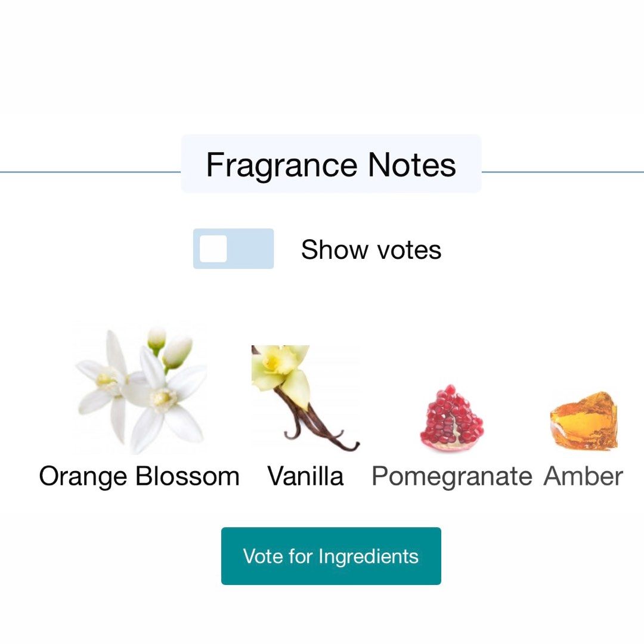Open the Vanilla note text link
Image resolution: width=644 pixels, height=644 pixels.
[x=305, y=476]
